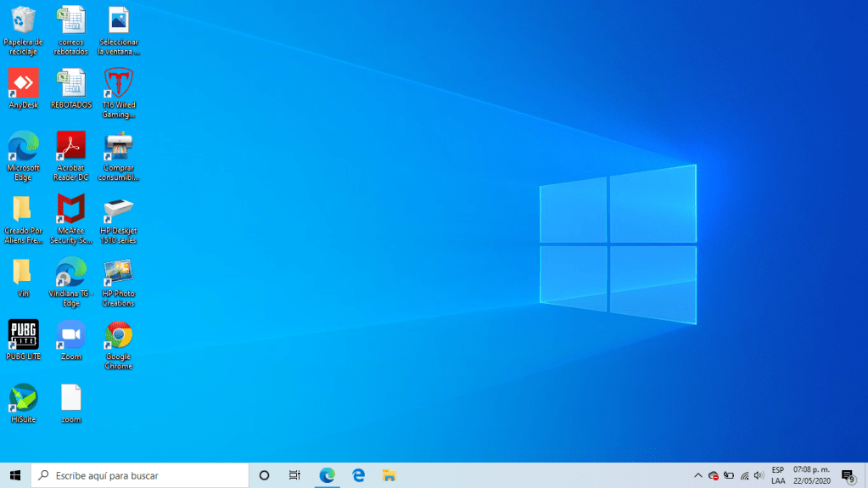Open Task View from the taskbar

click(294, 475)
